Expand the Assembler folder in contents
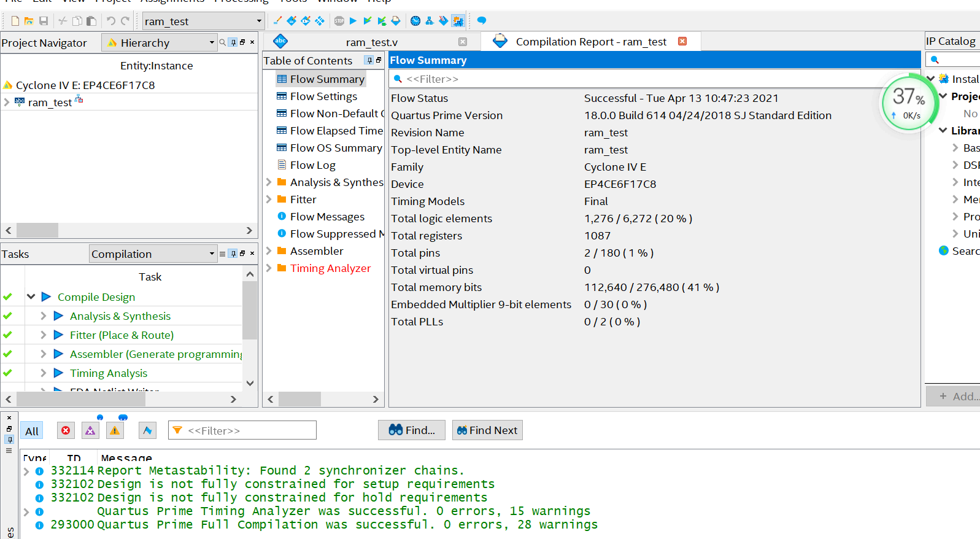The width and height of the screenshot is (980, 539). coord(269,250)
